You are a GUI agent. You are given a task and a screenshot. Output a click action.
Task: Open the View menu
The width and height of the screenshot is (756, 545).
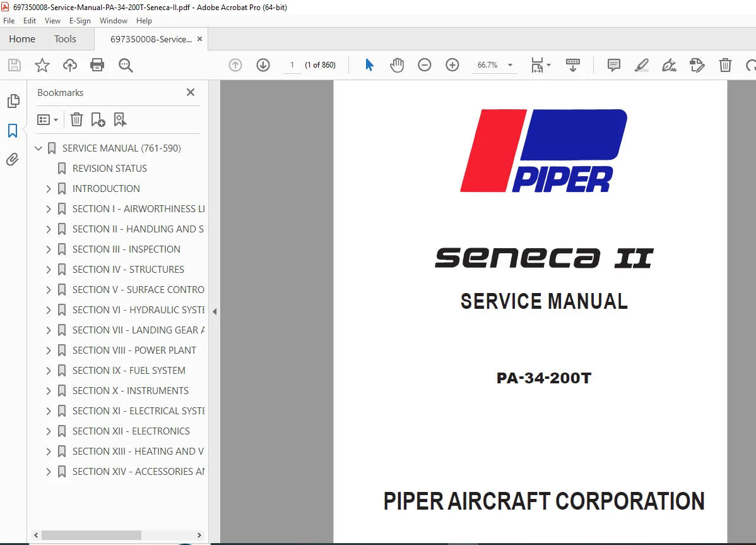(x=52, y=21)
